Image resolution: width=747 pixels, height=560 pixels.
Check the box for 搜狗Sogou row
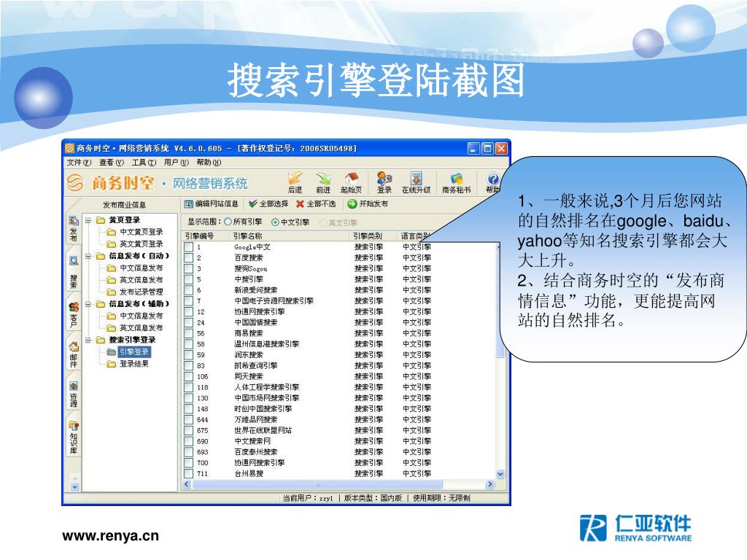189,268
